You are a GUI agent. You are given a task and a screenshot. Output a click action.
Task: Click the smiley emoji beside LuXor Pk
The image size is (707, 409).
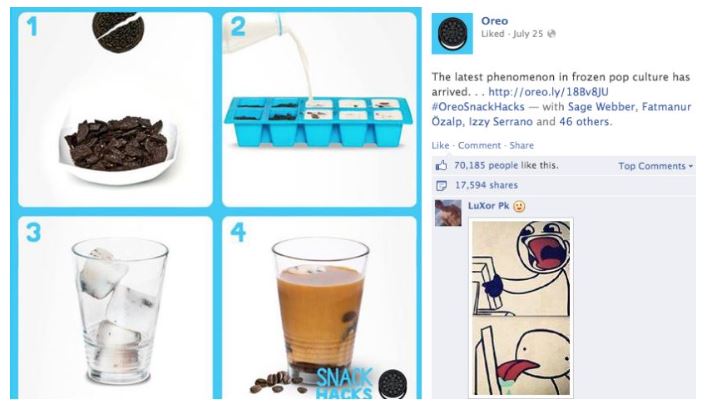(x=519, y=207)
